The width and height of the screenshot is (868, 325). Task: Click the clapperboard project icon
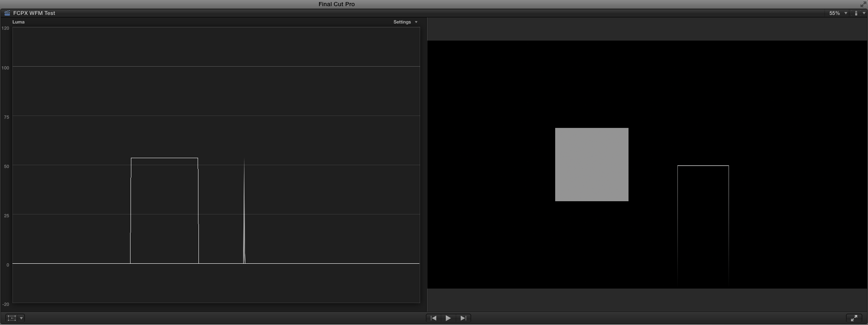(7, 13)
